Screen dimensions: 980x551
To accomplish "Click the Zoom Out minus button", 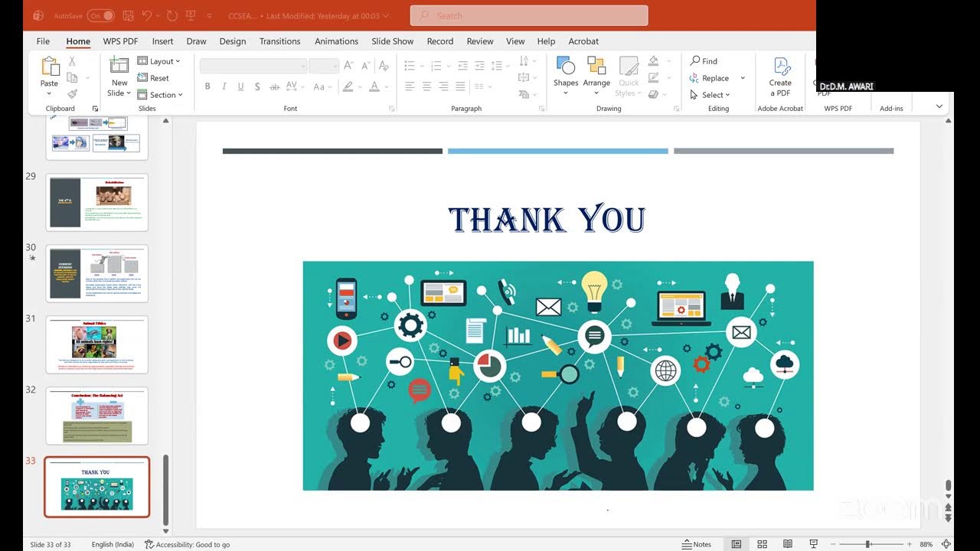I will coord(833,544).
